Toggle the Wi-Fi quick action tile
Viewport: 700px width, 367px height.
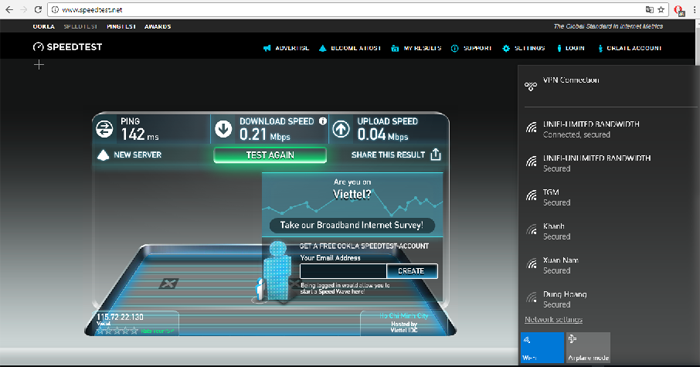coord(542,347)
